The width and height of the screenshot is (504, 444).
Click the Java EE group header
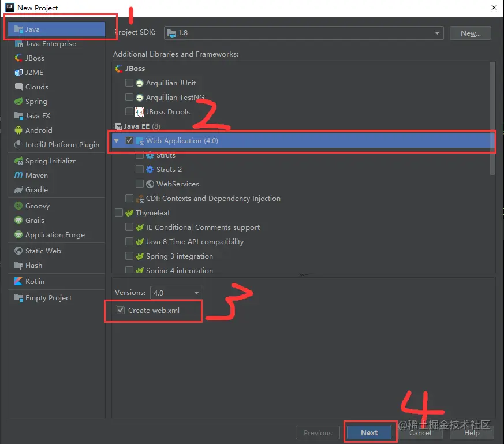click(137, 126)
